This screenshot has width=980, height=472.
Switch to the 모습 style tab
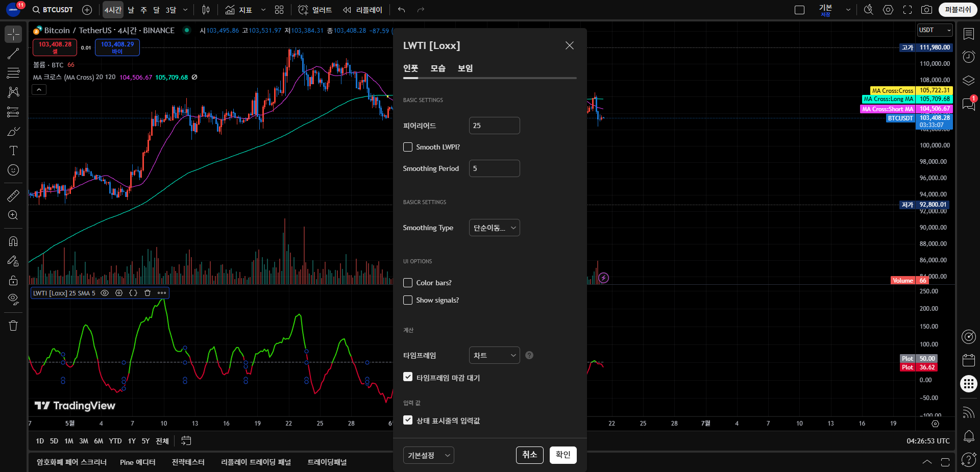tap(438, 68)
